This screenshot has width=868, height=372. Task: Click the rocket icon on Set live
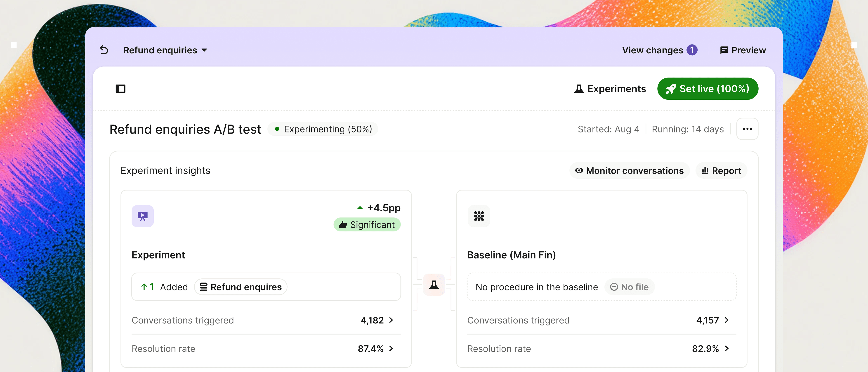[x=670, y=89]
